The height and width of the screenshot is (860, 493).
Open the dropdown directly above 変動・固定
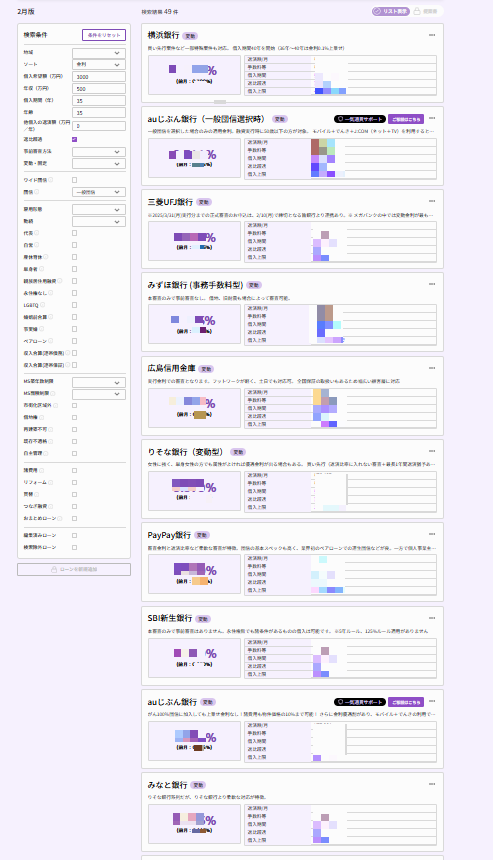click(x=99, y=152)
